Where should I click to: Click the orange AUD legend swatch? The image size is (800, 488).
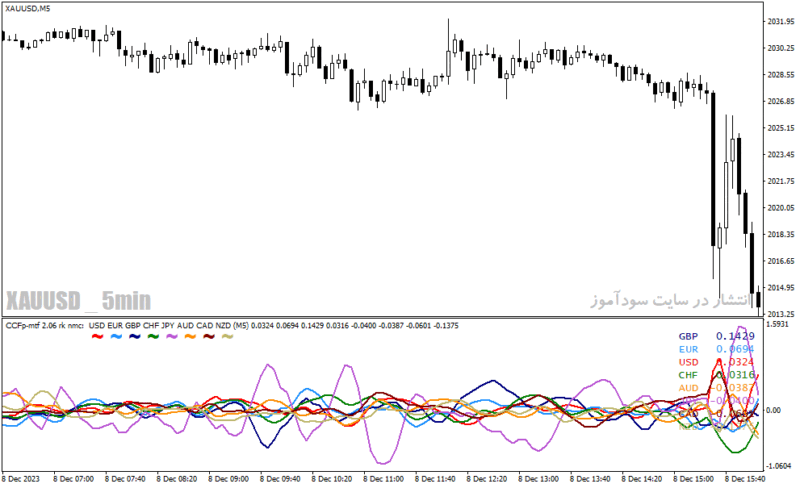point(190,336)
